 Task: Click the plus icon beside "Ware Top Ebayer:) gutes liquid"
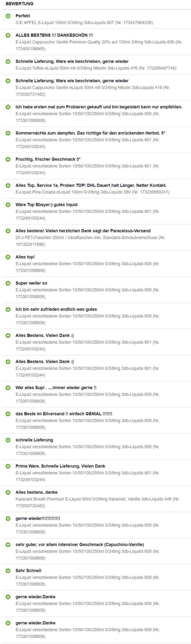8,205
